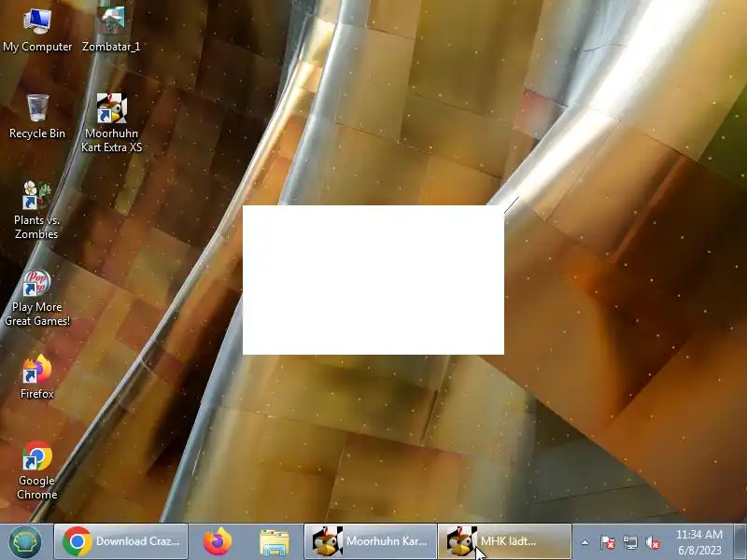
Task: Show hidden tray icons arrow
Action: click(x=585, y=542)
